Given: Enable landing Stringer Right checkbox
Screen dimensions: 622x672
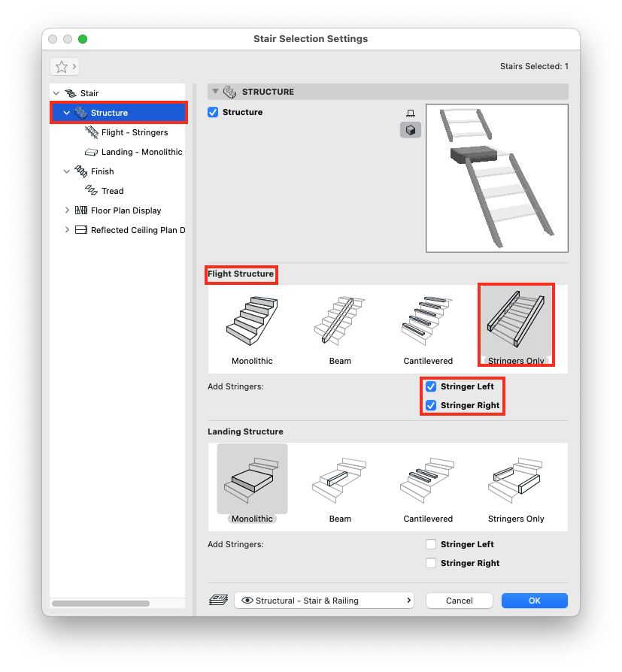Looking at the screenshot, I should (431, 563).
